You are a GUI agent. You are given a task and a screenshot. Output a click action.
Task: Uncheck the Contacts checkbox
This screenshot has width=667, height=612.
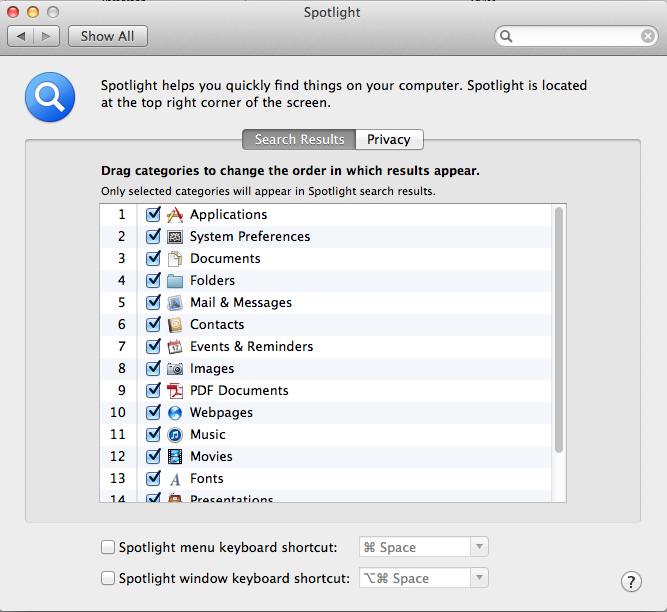(x=153, y=324)
